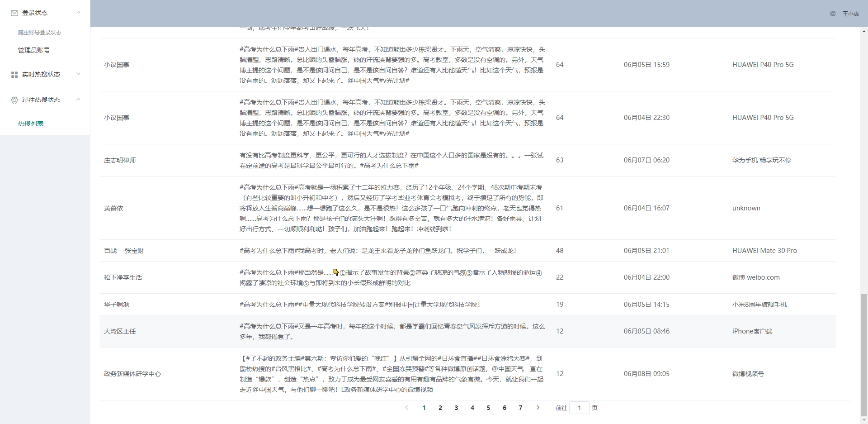Click post text of 庄志明律师 row
Image resolution: width=868 pixels, height=424 pixels.
click(x=392, y=161)
